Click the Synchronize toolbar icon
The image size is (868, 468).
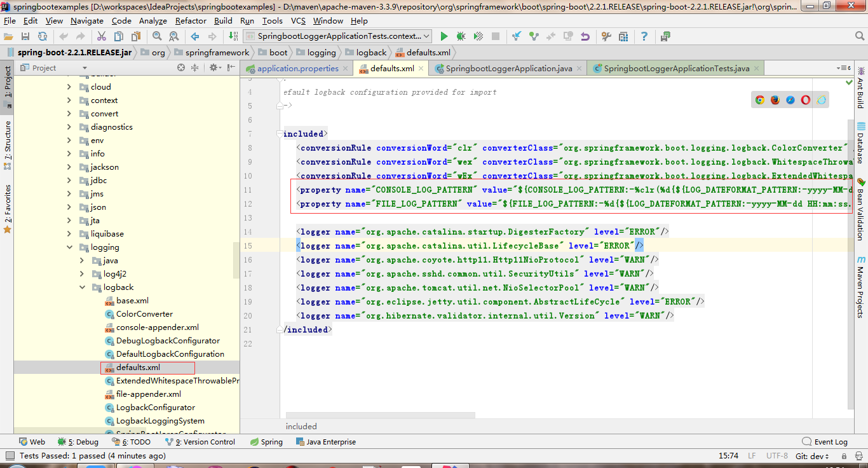coord(42,36)
